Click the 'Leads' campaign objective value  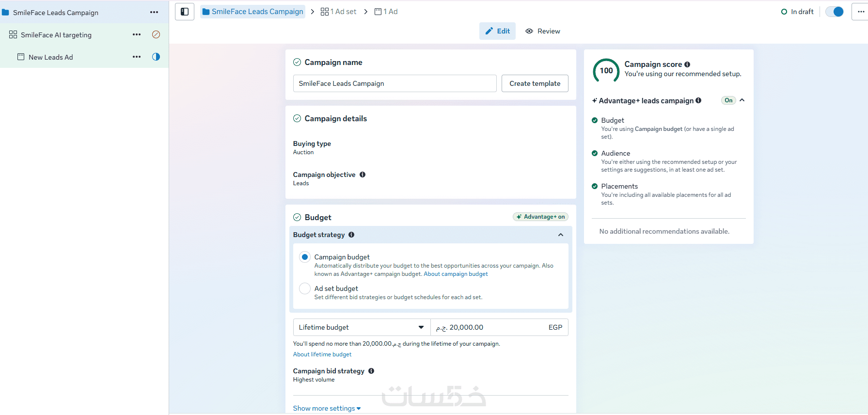(301, 183)
